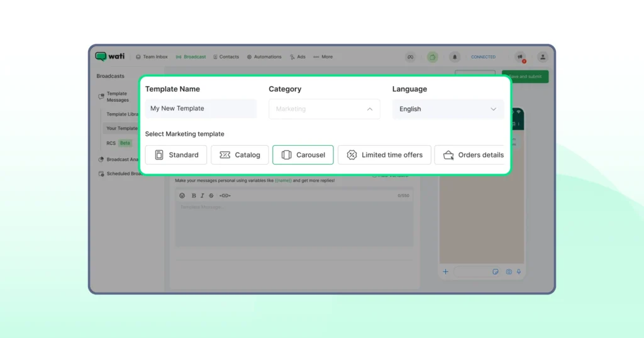The image size is (644, 338).
Task: Insert a link using the link icon
Action: click(x=225, y=195)
